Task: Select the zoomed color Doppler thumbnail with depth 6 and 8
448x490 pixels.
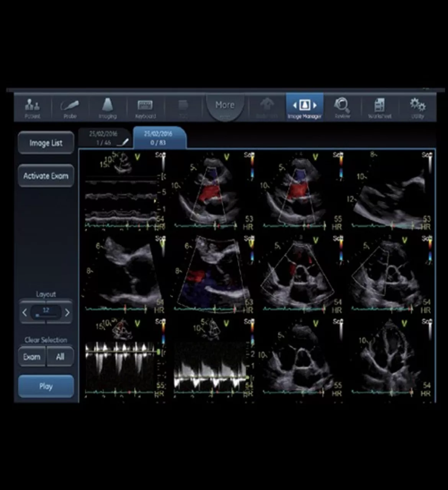Action: (x=213, y=274)
